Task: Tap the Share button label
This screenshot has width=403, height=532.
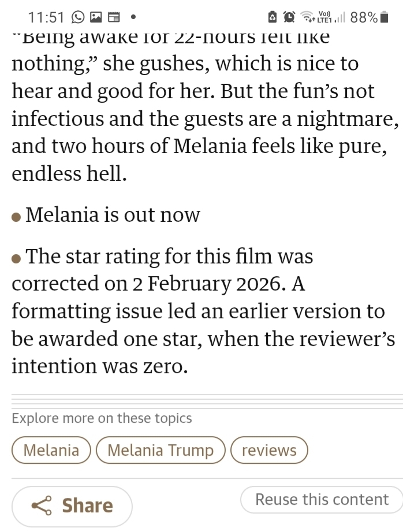Action: point(87,506)
